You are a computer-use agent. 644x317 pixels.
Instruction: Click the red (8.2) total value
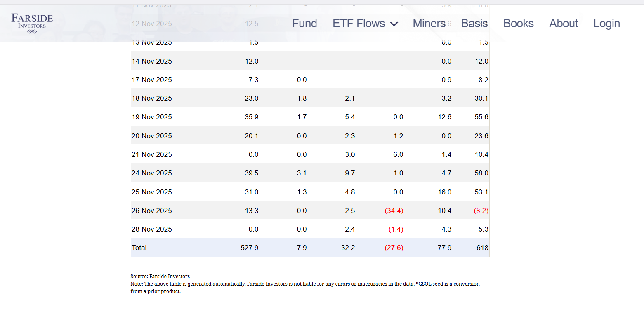pyautogui.click(x=481, y=211)
